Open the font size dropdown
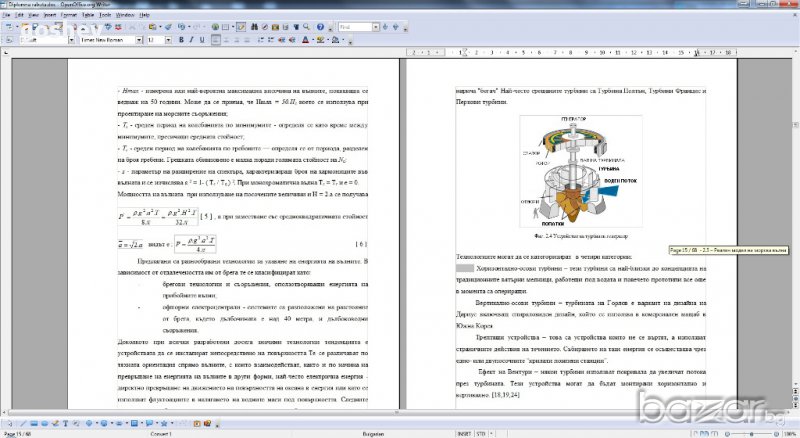 point(167,40)
